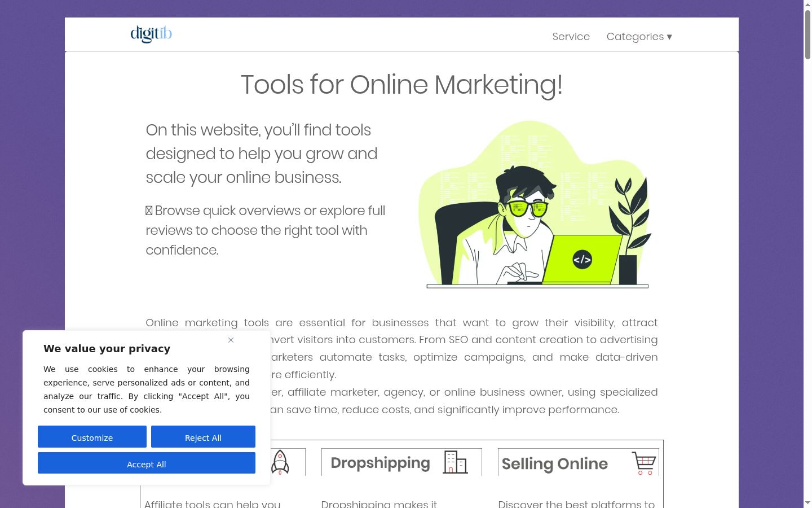812x508 pixels.
Task: Click the scrollbar up arrow
Action: pyautogui.click(x=807, y=4)
